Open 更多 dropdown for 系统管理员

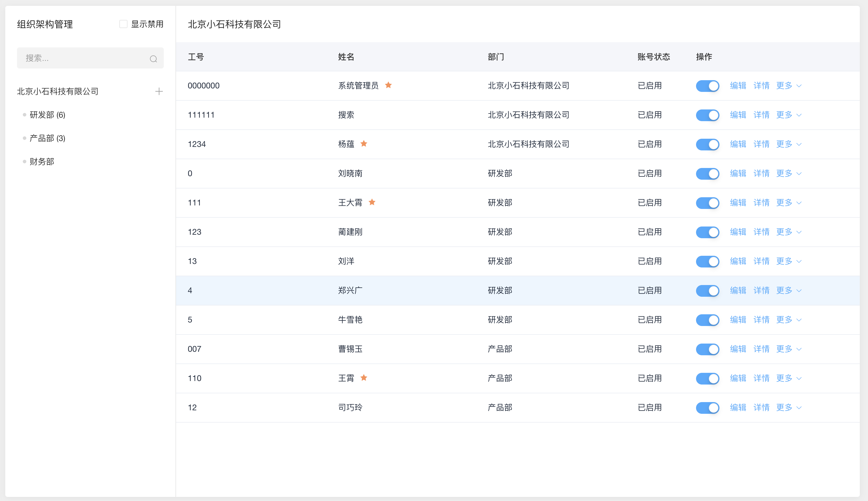[x=789, y=86]
